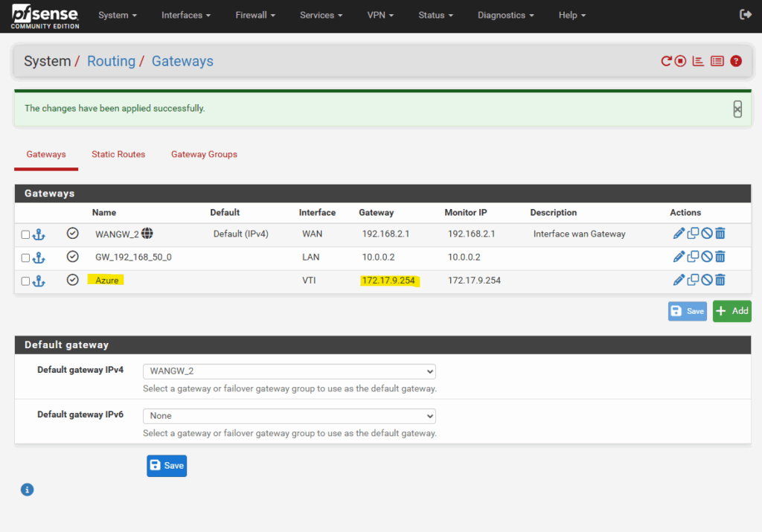Click anchor icon on WANGW_2 row

tap(39, 234)
